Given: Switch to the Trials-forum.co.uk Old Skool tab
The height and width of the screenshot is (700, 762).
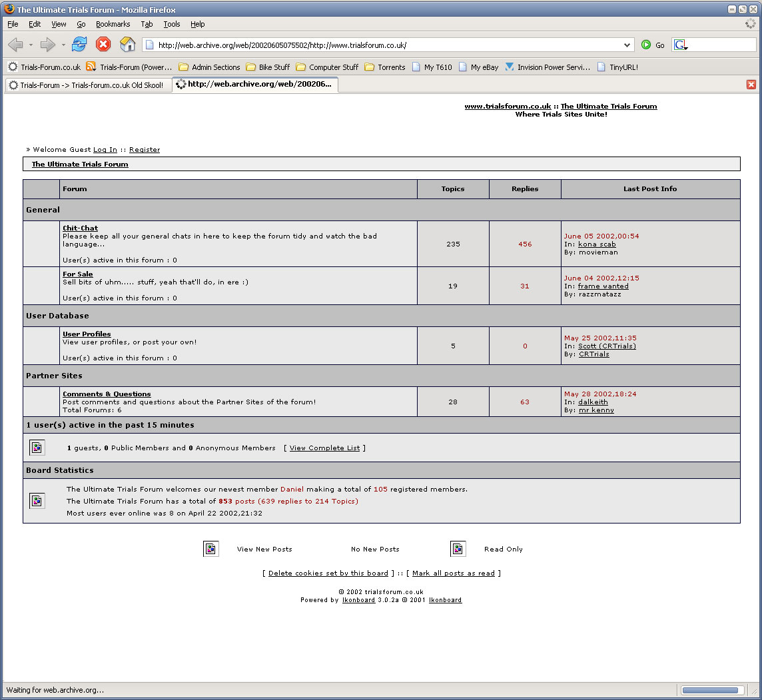Looking at the screenshot, I should [89, 85].
